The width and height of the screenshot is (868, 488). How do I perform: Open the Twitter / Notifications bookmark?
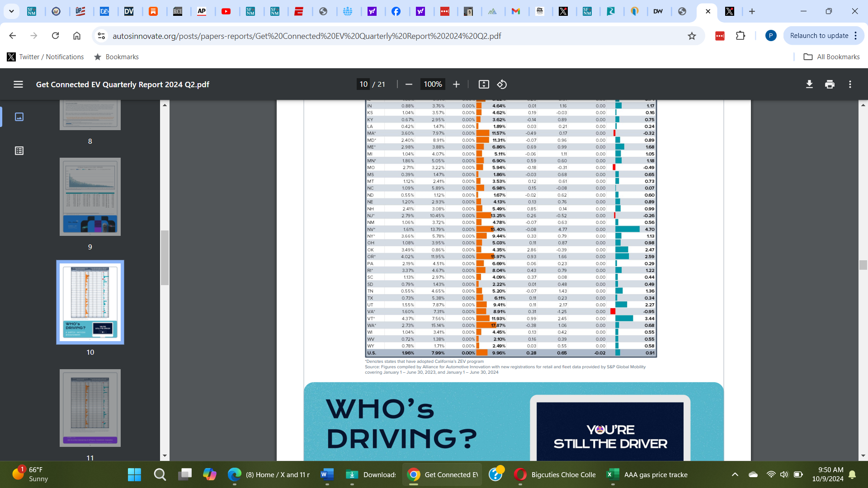tap(45, 57)
